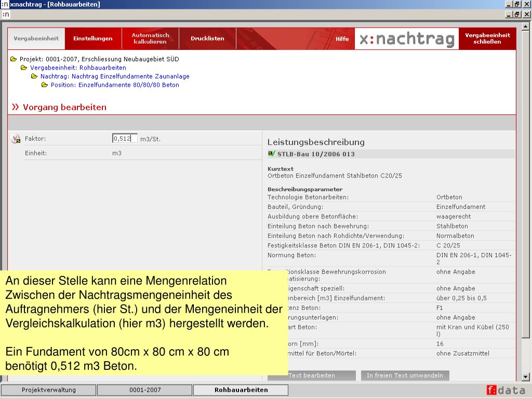This screenshot has width=532, height=399.
Task: Click the Einheit m3 value
Action: tap(117, 153)
